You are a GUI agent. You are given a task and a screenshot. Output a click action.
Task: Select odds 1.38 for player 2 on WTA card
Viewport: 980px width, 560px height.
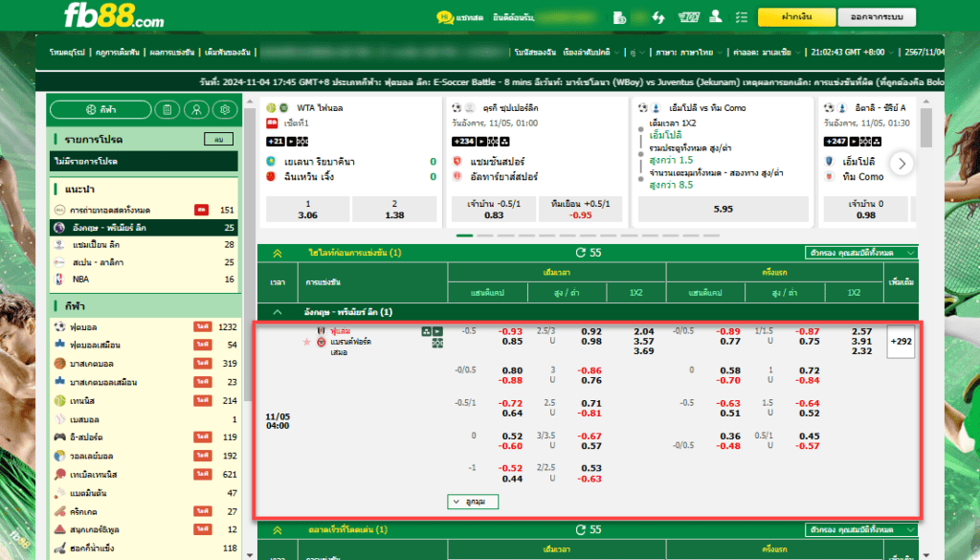point(394,210)
